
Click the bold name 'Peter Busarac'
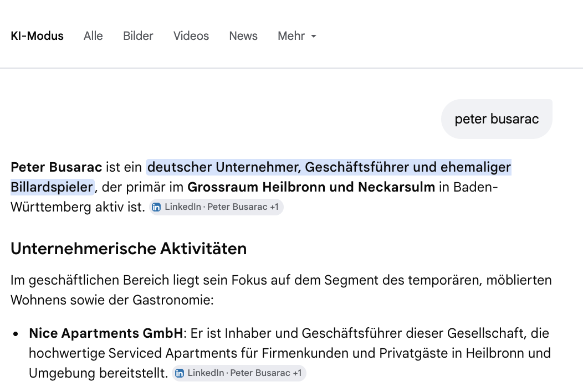[x=56, y=167]
